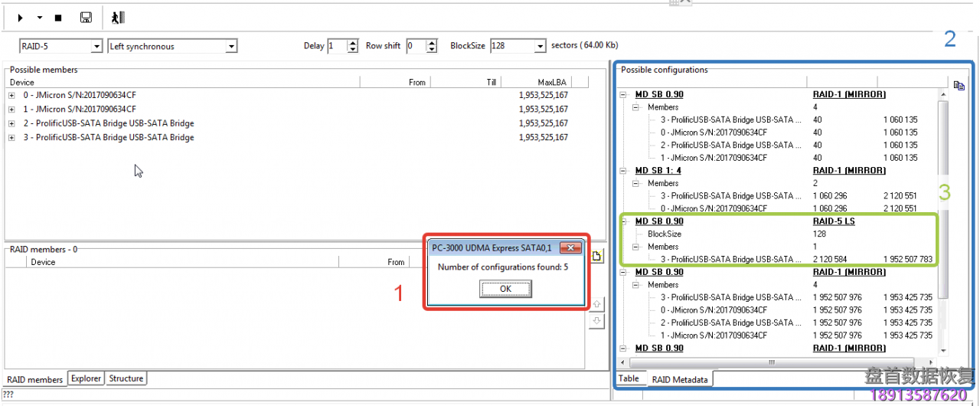980x406 pixels.
Task: Expand device 1 - JMicron in Possible members
Action: click(11, 109)
